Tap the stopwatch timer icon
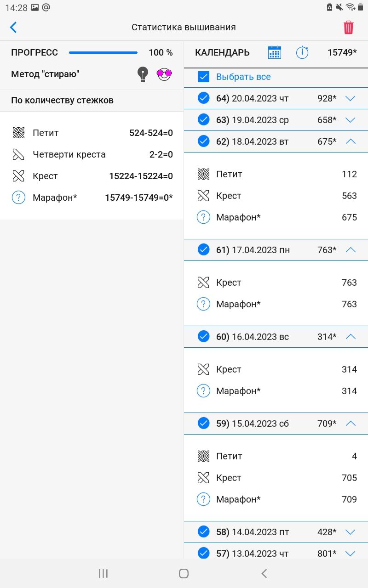 302,52
